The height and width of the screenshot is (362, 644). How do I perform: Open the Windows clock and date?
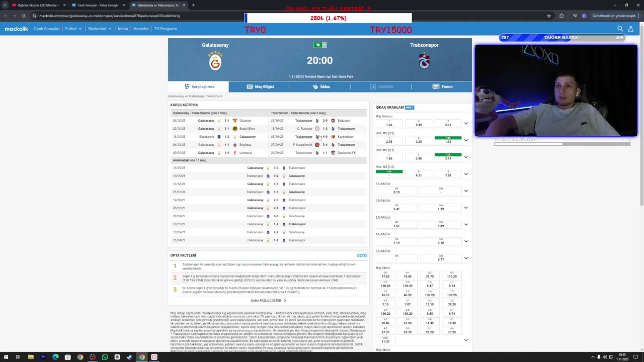click(622, 357)
